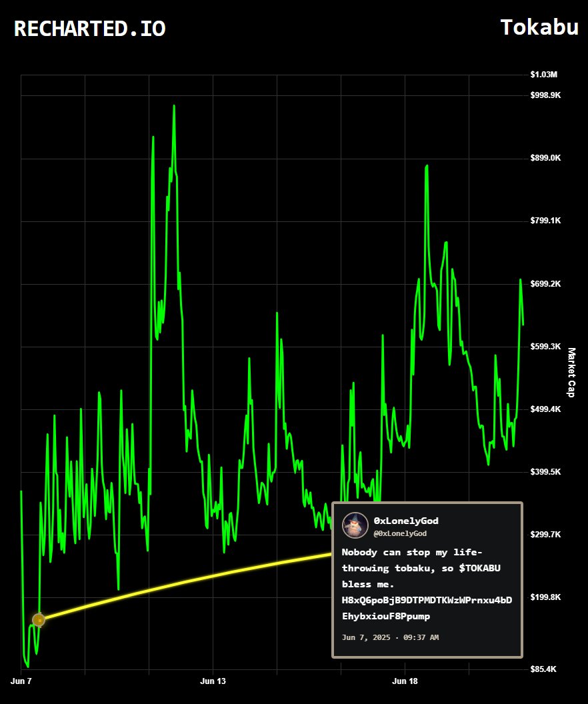Click the $699.2K axis label

click(x=545, y=284)
